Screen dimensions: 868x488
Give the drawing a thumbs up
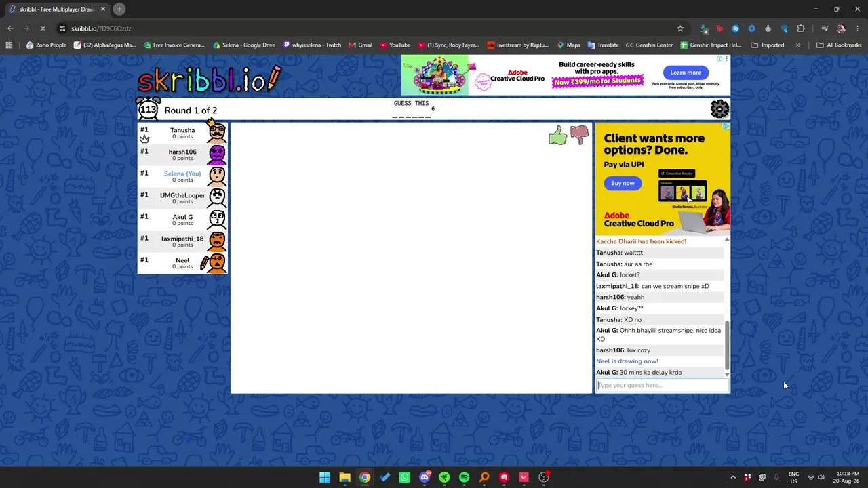click(x=557, y=136)
